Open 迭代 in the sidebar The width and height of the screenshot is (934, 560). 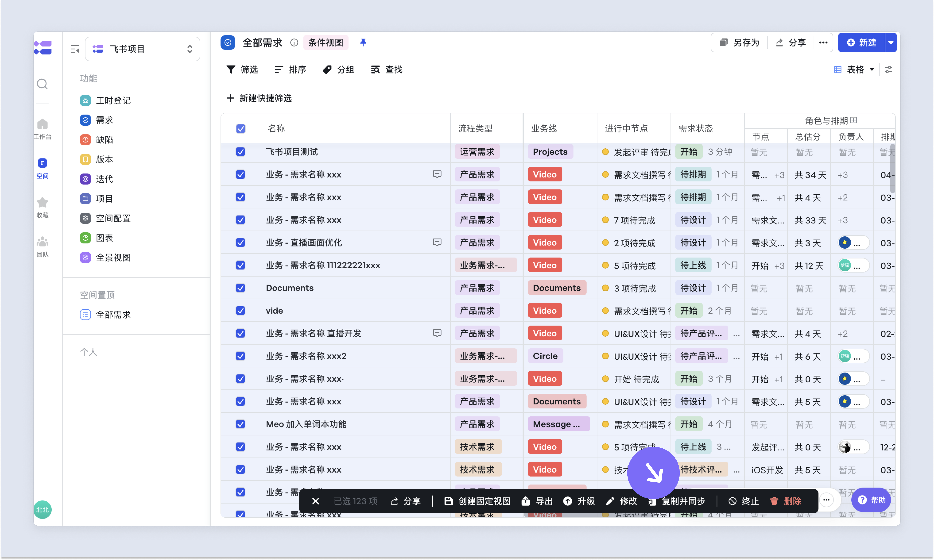pos(97,179)
